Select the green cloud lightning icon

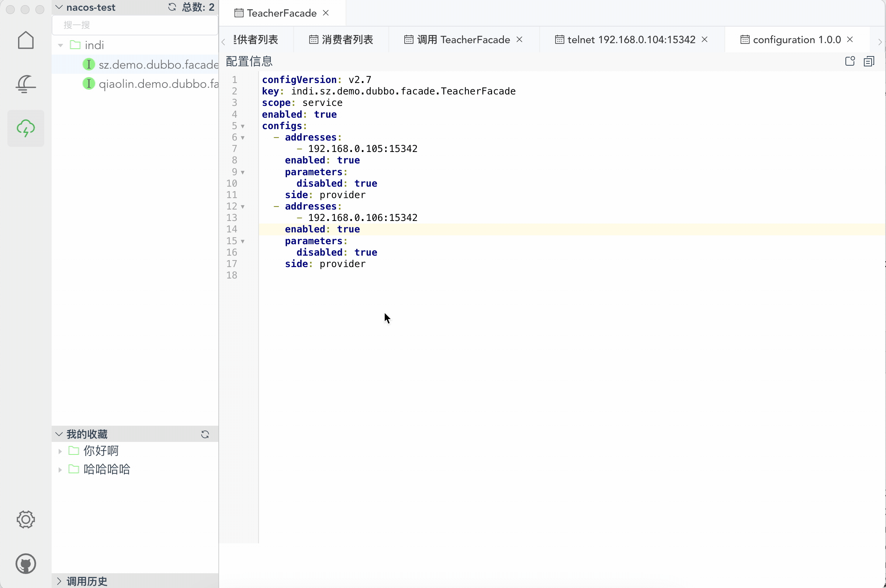tap(25, 128)
